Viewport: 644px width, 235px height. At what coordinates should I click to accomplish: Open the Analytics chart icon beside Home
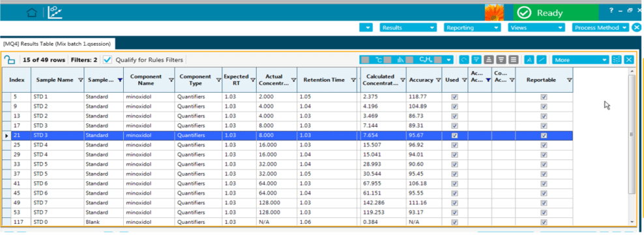pyautogui.click(x=55, y=12)
